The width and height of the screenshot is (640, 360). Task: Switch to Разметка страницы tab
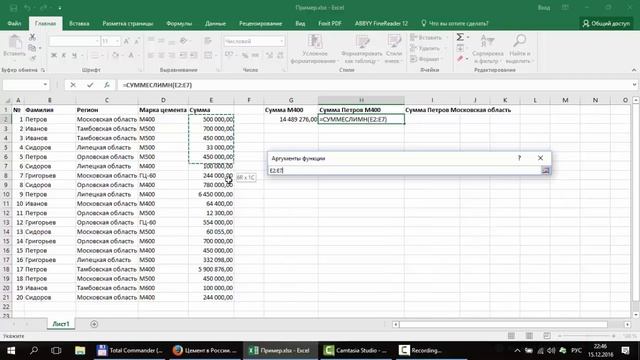128,24
